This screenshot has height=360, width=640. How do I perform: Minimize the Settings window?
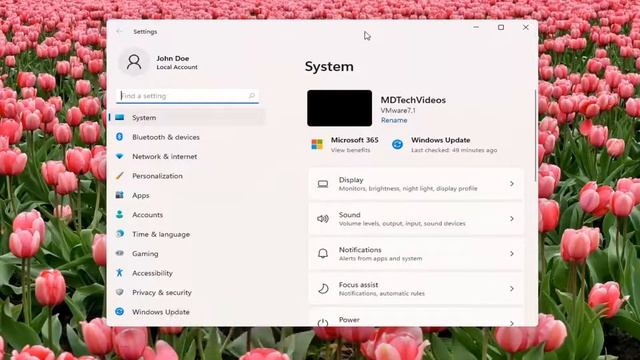[x=476, y=27]
